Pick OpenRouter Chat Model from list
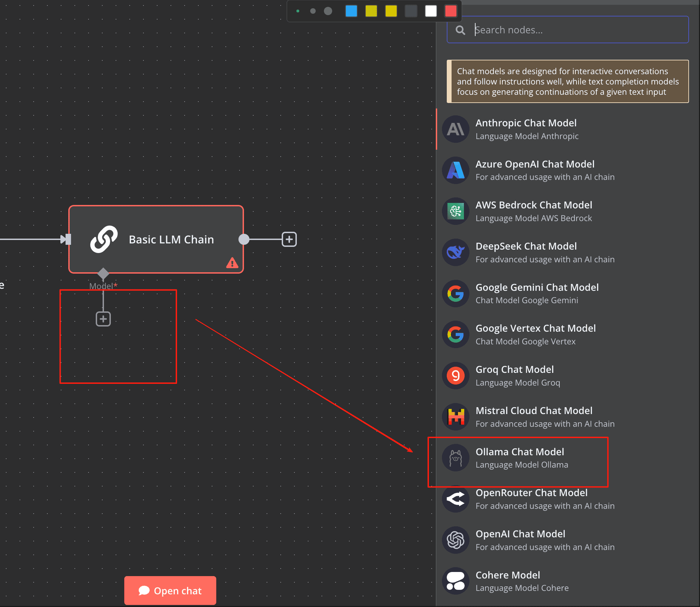This screenshot has width=700, height=607. (531, 499)
